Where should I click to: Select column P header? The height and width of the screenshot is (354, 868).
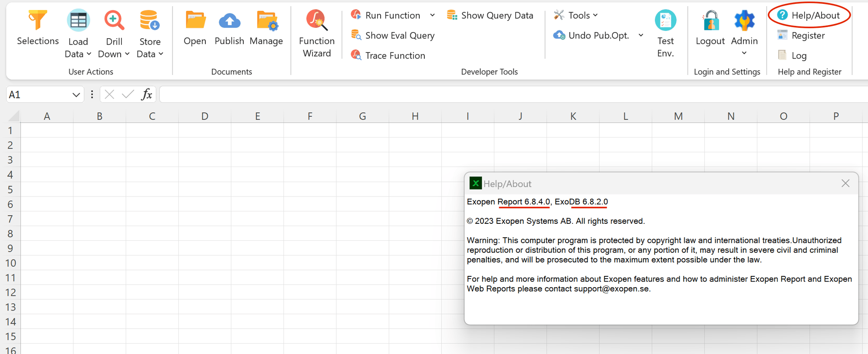point(836,116)
